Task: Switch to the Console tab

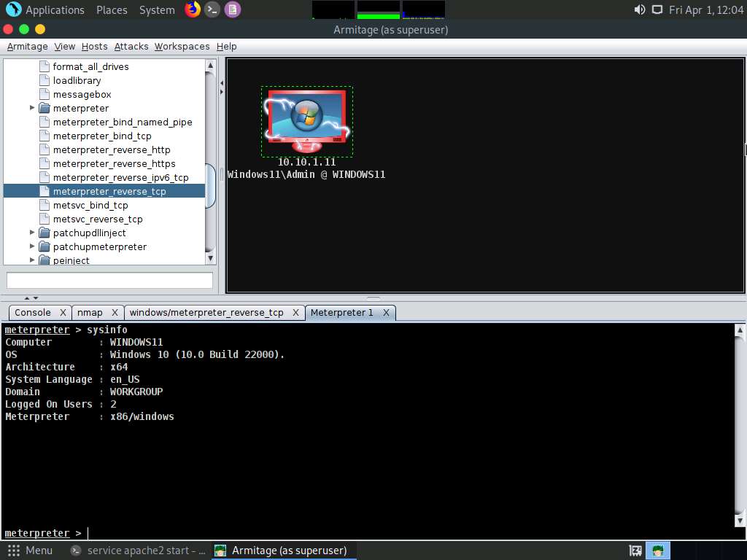Action: pos(33,312)
